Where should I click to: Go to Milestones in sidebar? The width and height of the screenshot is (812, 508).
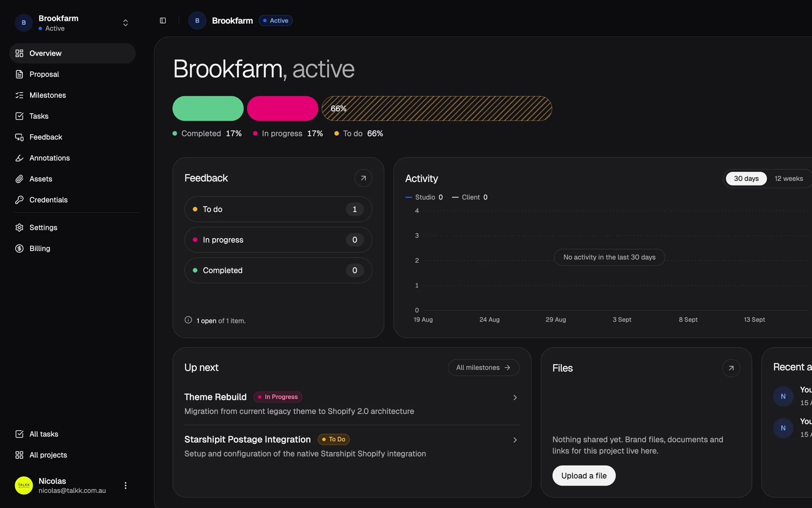click(x=72, y=95)
